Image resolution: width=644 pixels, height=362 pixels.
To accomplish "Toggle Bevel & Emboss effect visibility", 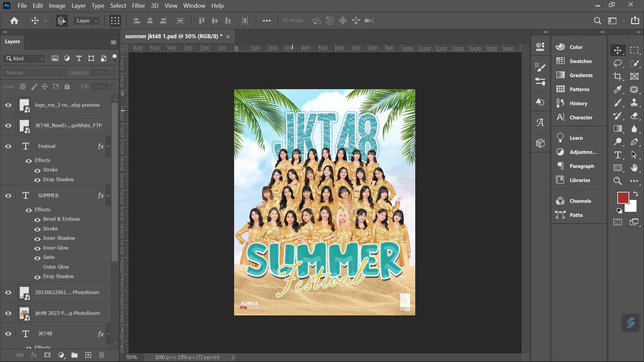I will tap(38, 219).
